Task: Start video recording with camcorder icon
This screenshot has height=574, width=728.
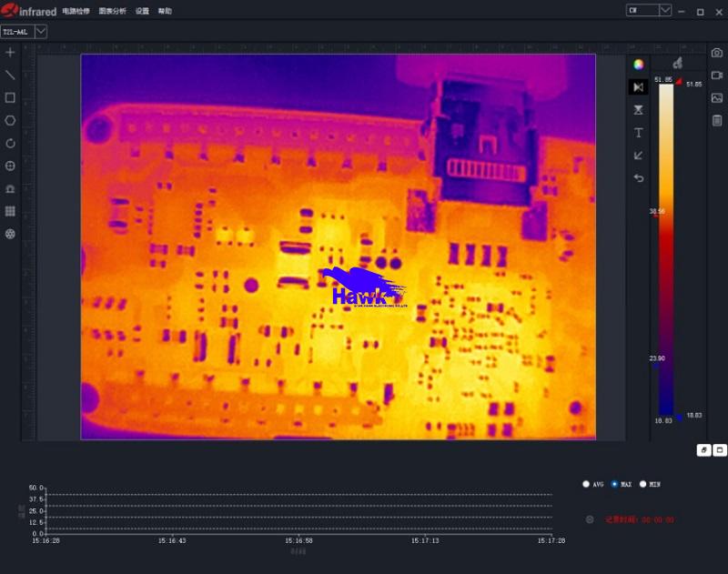Action: 717,76
